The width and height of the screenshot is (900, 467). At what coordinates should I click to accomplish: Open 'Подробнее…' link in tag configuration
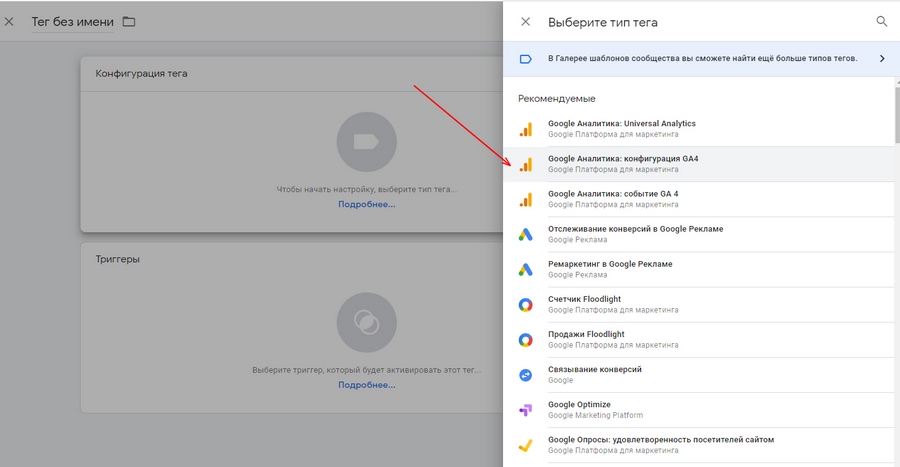[x=366, y=204]
